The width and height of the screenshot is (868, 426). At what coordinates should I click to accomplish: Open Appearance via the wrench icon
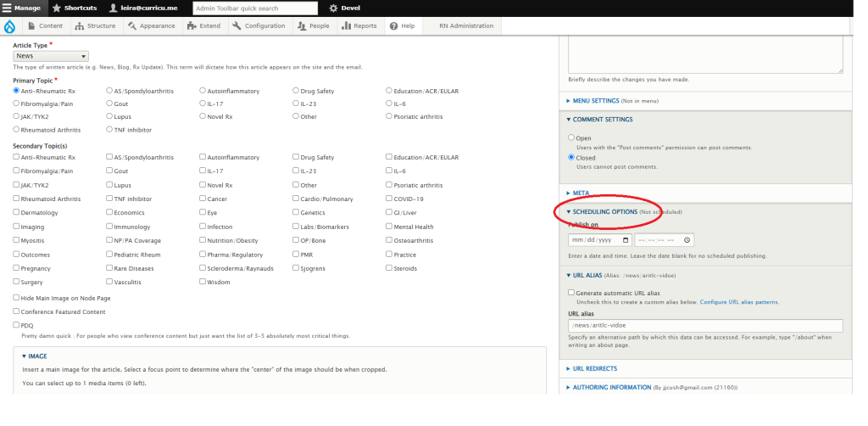tap(131, 26)
